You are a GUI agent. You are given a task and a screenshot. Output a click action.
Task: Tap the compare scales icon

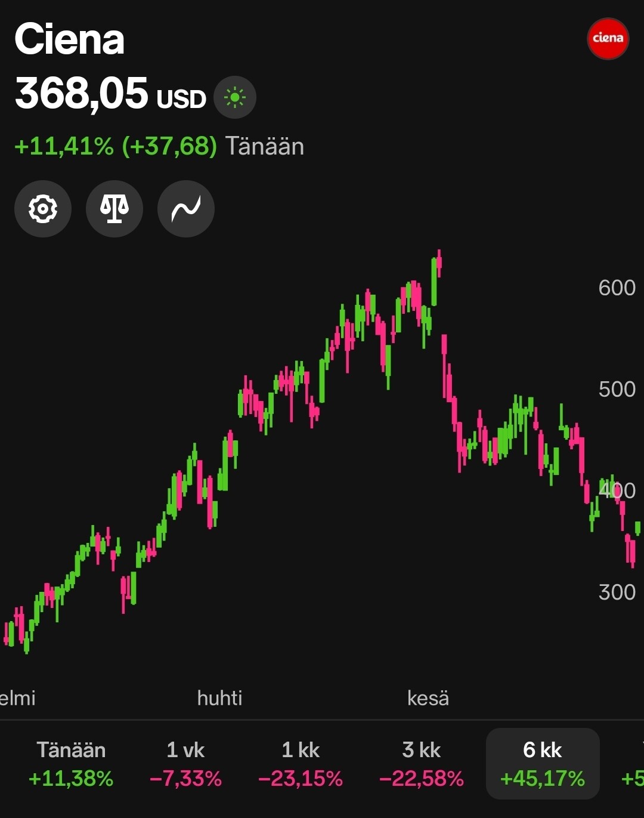point(114,209)
